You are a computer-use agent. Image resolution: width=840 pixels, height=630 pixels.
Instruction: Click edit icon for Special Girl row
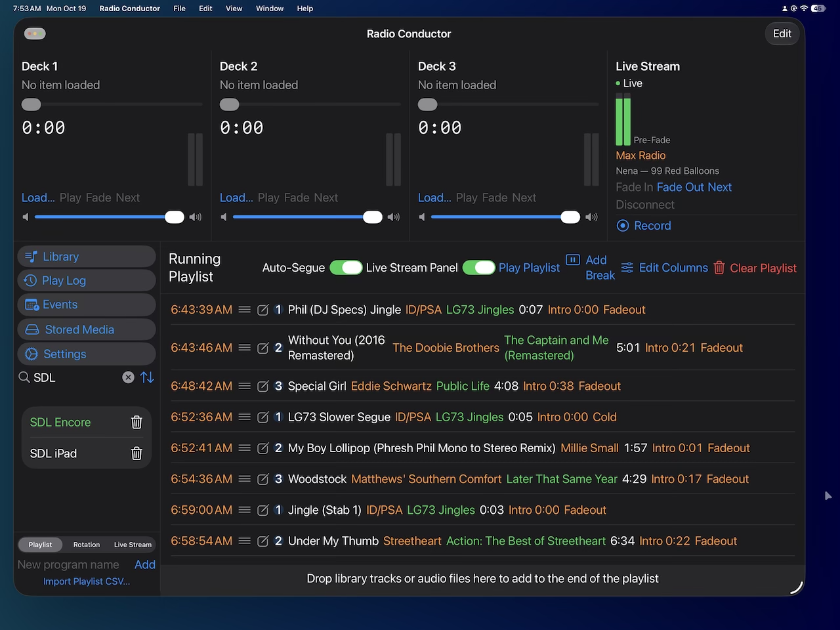pyautogui.click(x=263, y=386)
